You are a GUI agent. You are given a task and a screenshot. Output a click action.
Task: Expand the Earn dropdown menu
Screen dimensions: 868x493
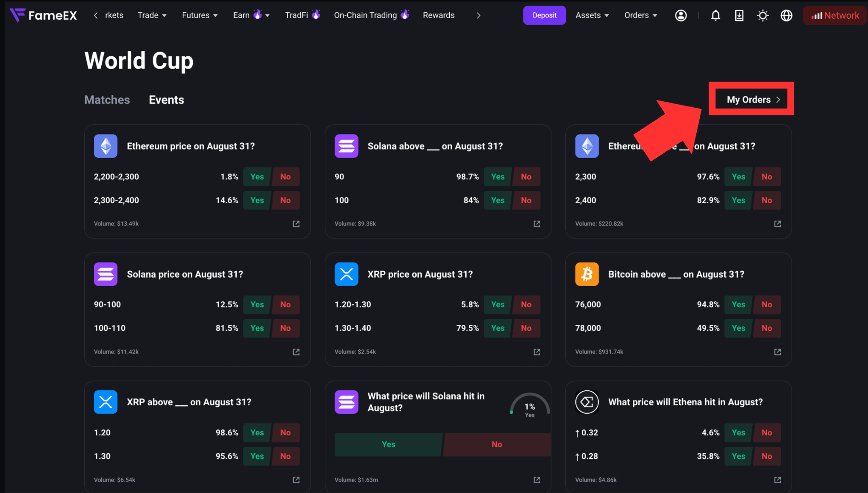coord(251,15)
